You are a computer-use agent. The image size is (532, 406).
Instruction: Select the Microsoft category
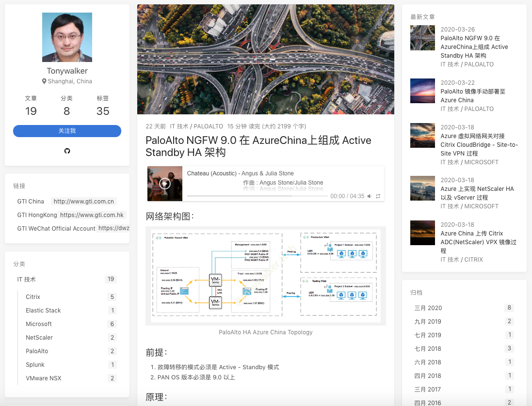tap(39, 324)
